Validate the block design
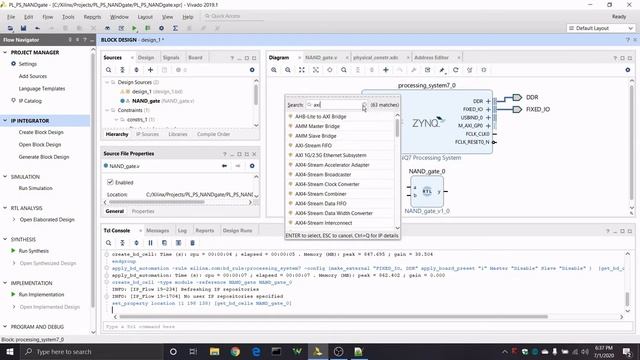Screen dimensions: 640x360 coord(427,70)
